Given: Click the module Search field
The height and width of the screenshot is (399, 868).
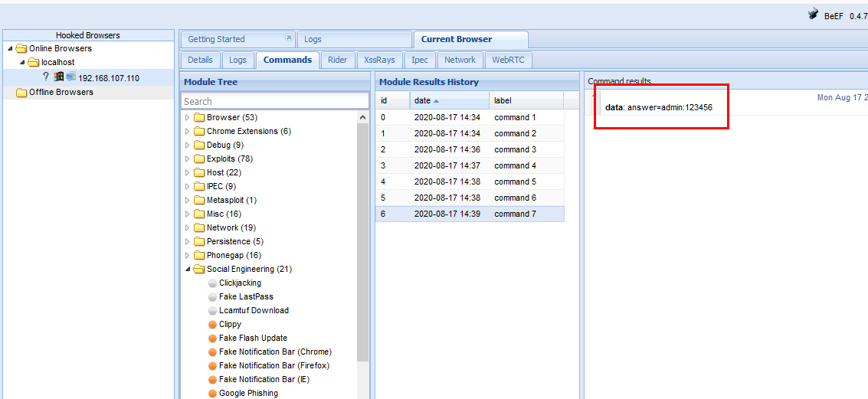Looking at the screenshot, I should tap(274, 101).
